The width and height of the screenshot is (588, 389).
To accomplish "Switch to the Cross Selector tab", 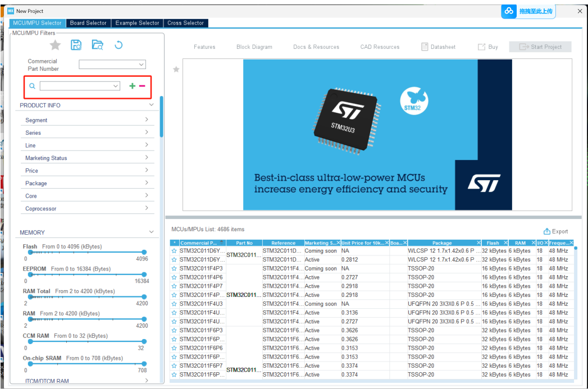I will (186, 23).
